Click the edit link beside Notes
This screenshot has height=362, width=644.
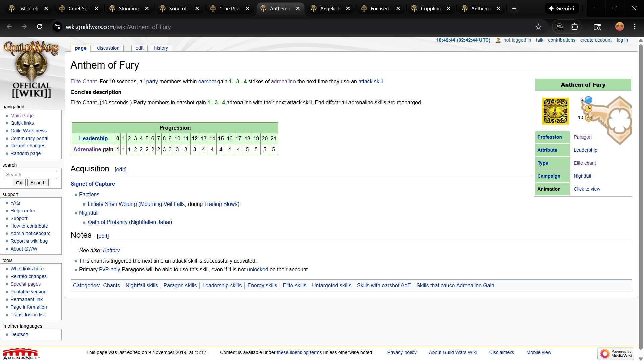point(103,236)
